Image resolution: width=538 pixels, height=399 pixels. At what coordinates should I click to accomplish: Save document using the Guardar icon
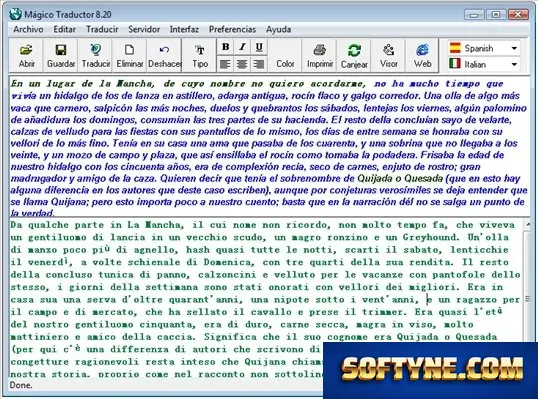[61, 56]
